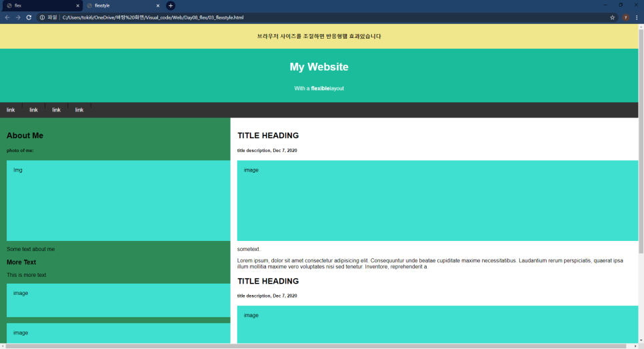Click the 'More Text' heading
Screen dimensions: 644x349
click(x=21, y=262)
